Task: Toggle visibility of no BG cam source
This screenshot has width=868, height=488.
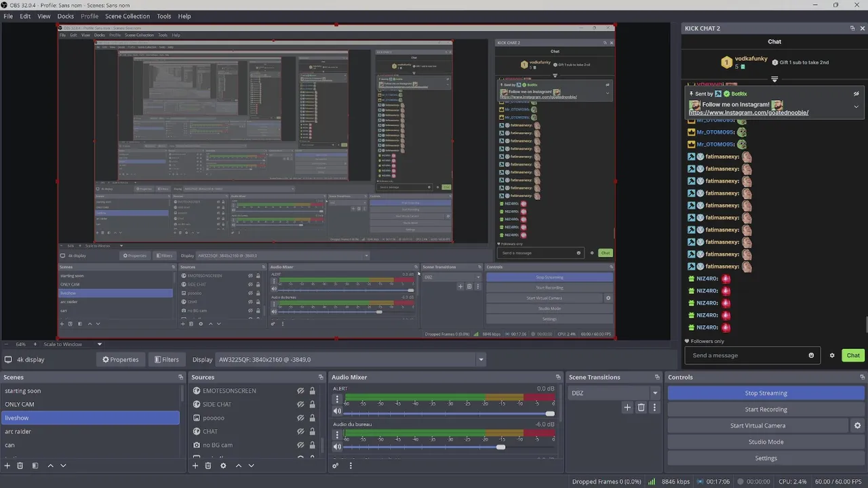Action: click(x=300, y=445)
